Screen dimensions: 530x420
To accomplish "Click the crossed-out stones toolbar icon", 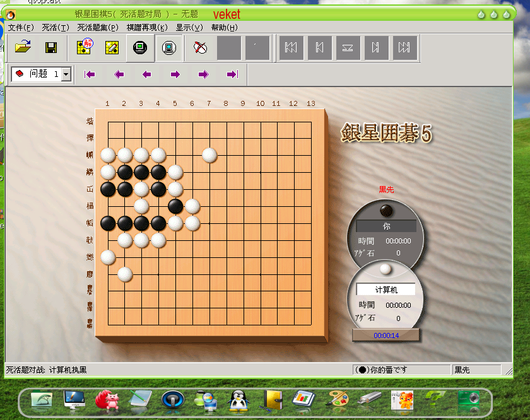I will click(x=200, y=48).
